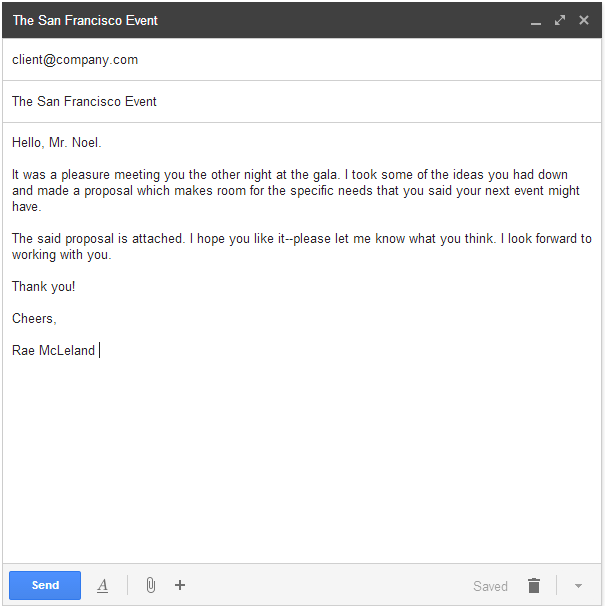Open the plus insert options icon
This screenshot has height=608, width=607.
tap(180, 585)
